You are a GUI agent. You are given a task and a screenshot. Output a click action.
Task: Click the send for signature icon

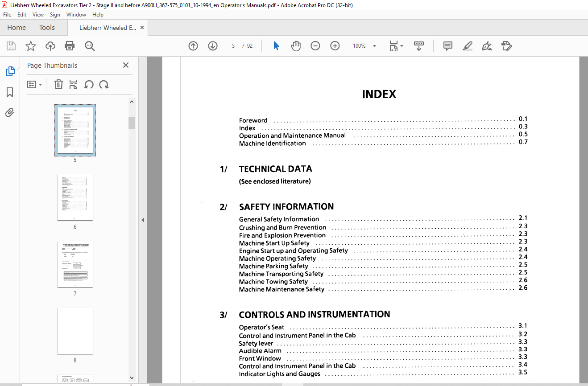pos(506,46)
